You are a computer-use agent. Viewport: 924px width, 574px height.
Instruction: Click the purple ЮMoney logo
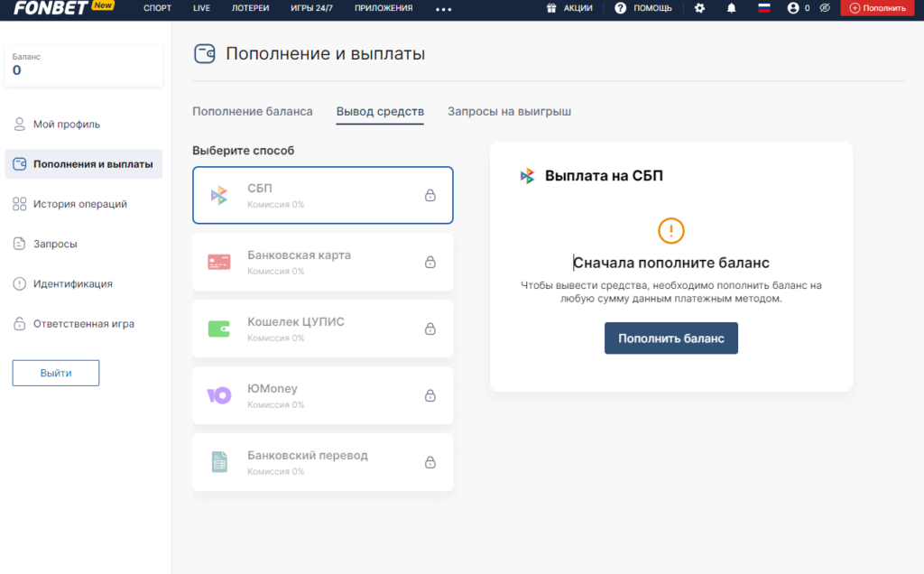coord(219,395)
